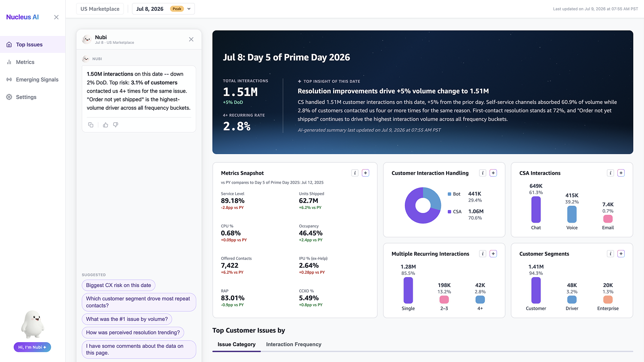Screen dimensions: 644x362
Task: Click the Total Interactions value 1.51M
Action: [240, 92]
